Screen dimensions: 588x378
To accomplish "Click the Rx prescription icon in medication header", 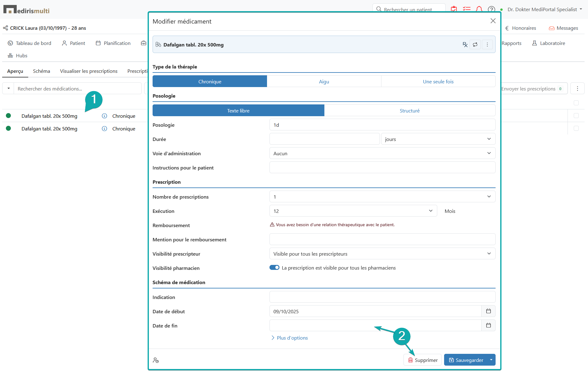I will pos(465,45).
